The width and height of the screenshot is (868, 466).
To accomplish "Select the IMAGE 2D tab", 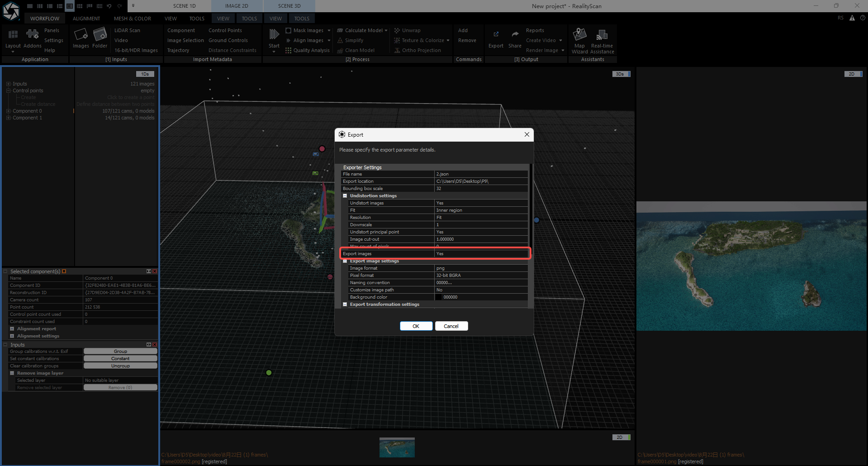I will [237, 6].
